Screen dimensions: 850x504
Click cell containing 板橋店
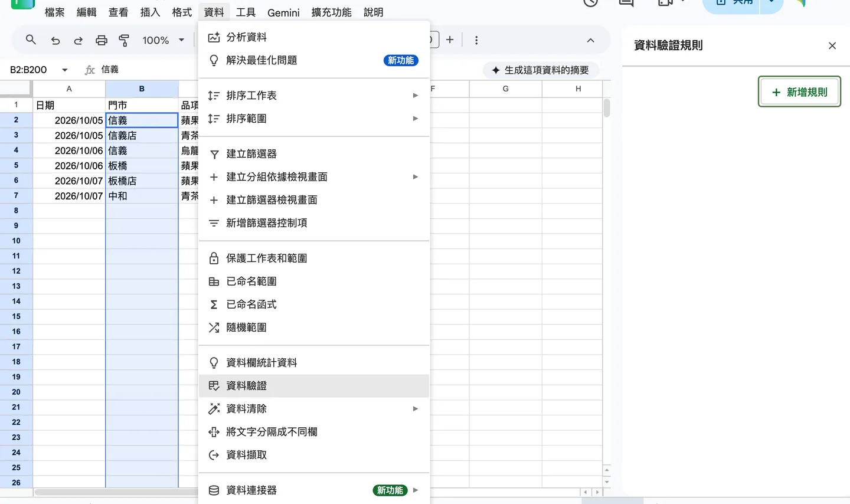(142, 181)
